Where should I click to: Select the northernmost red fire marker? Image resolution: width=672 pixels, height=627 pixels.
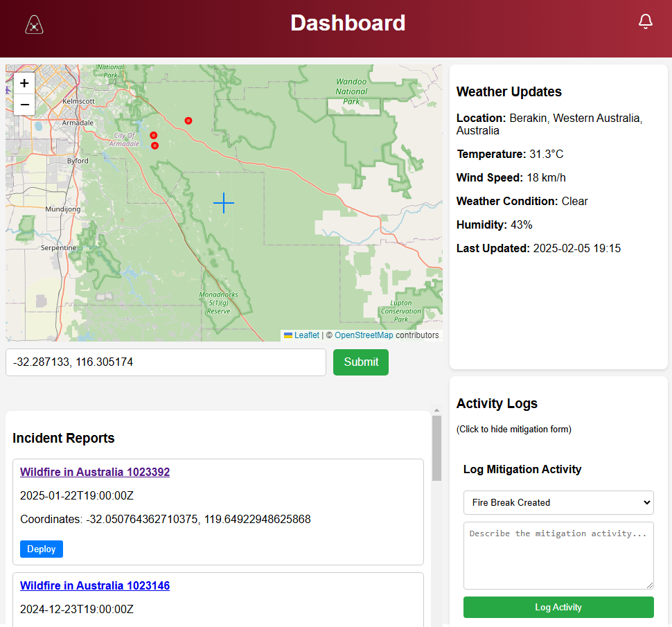pos(188,121)
